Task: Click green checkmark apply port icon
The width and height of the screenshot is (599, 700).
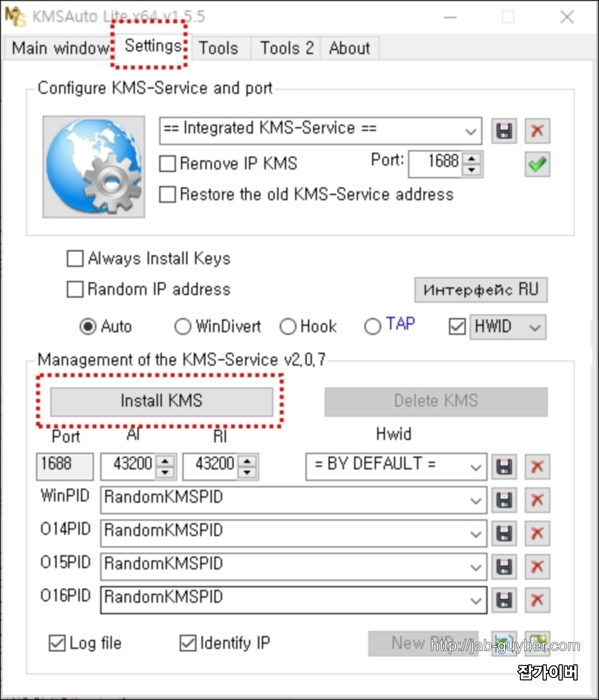Action: point(537,164)
